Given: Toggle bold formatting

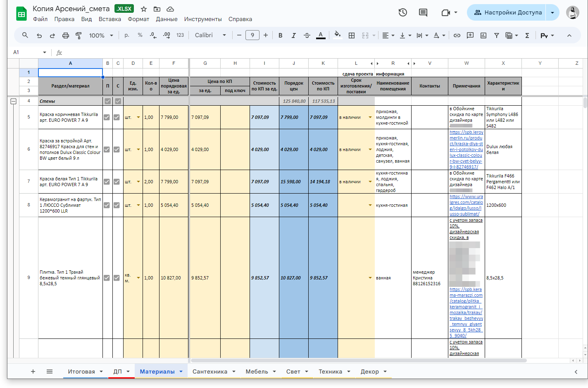Looking at the screenshot, I should pos(281,35).
